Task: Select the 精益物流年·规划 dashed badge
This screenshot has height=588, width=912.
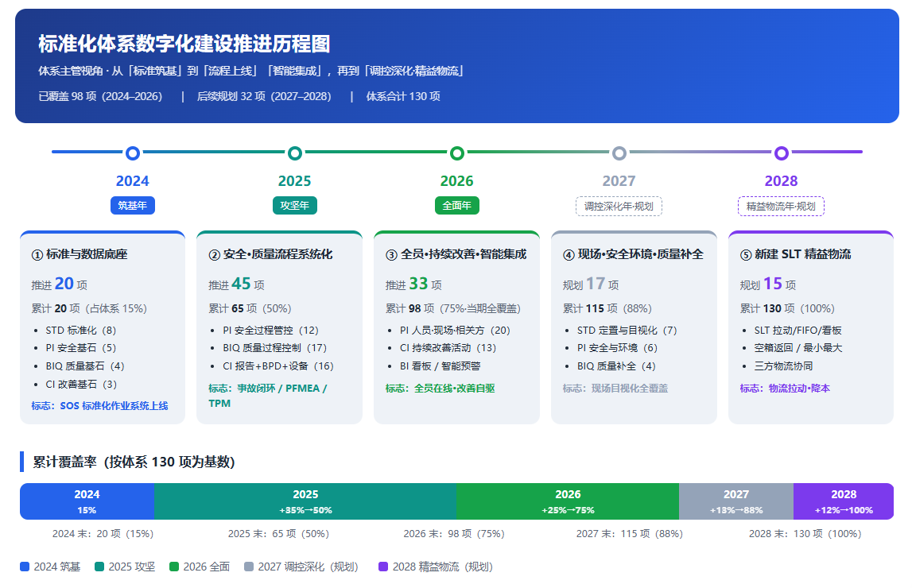Action: pyautogui.click(x=781, y=207)
